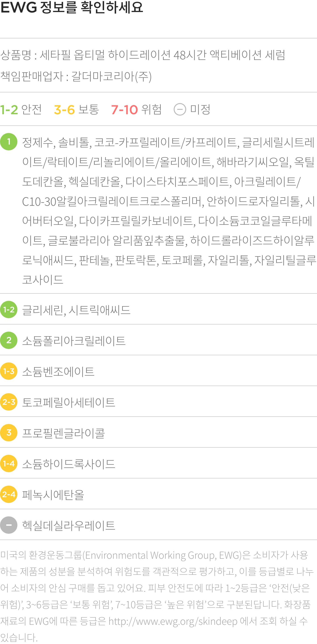Click the yellow 1-4 grade badge
This screenshot has width=317, height=644.
coord(9,463)
